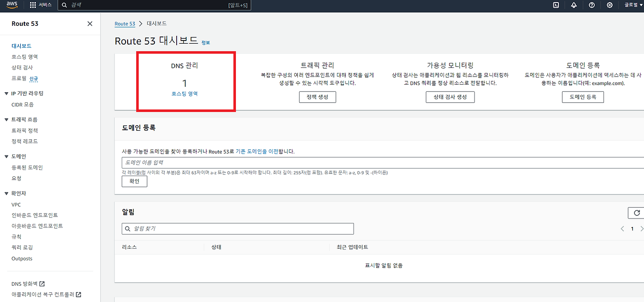
Task: Collapse the 도메인 sidebar section
Action: 7,157
